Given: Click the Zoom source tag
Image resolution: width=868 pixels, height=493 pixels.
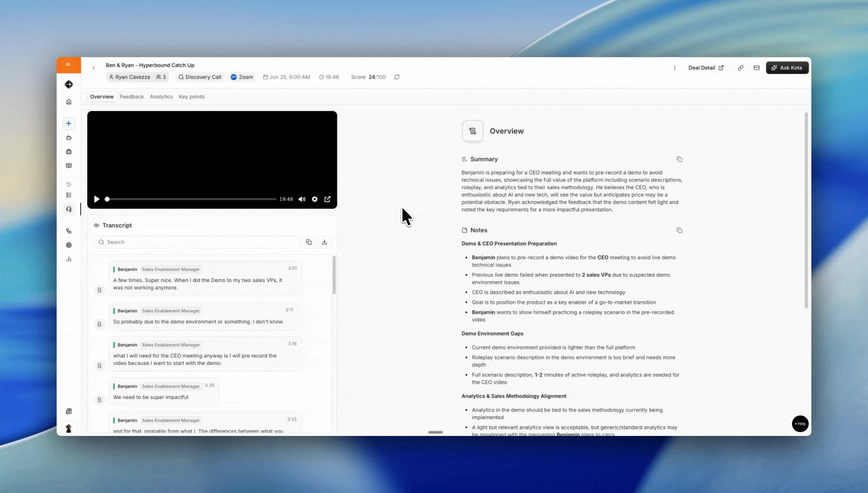Looking at the screenshot, I should (x=242, y=77).
